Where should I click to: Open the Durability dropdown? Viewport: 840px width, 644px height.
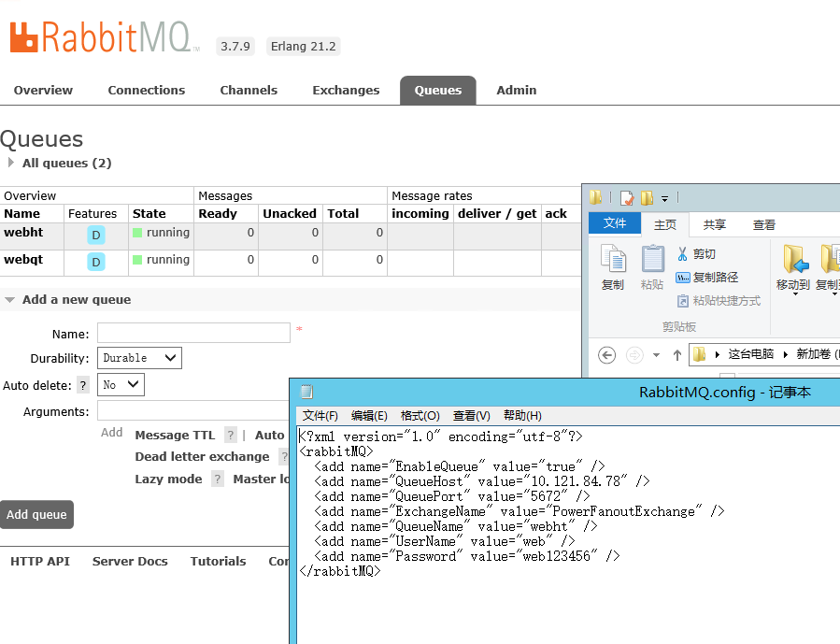(139, 358)
